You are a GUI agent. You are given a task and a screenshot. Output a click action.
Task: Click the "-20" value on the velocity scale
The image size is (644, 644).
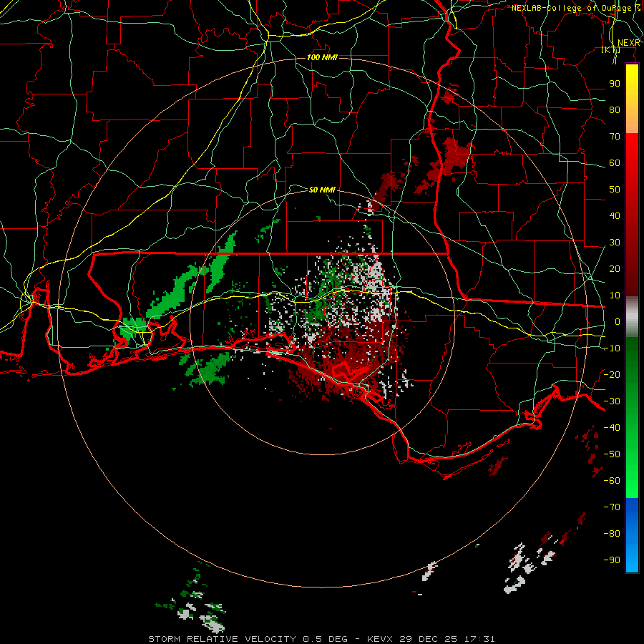[x=612, y=374]
